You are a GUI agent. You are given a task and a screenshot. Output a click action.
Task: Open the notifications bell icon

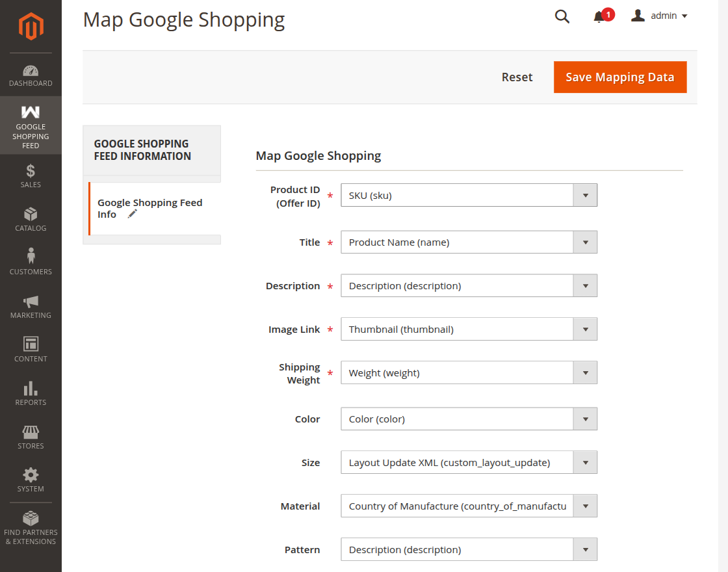(x=599, y=17)
